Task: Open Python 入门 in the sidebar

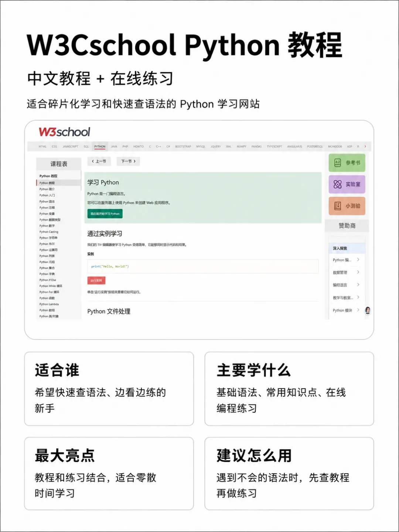Action: pos(47,195)
